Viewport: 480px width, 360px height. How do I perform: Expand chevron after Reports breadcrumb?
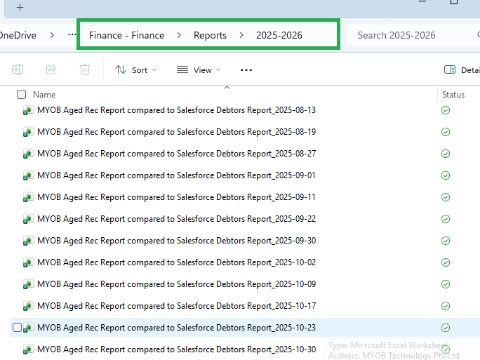coord(241,35)
